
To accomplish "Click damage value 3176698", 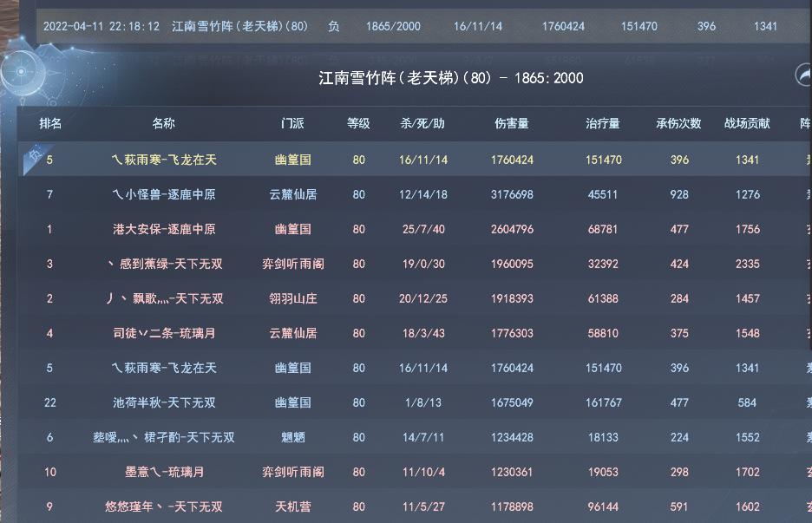I will [x=512, y=194].
